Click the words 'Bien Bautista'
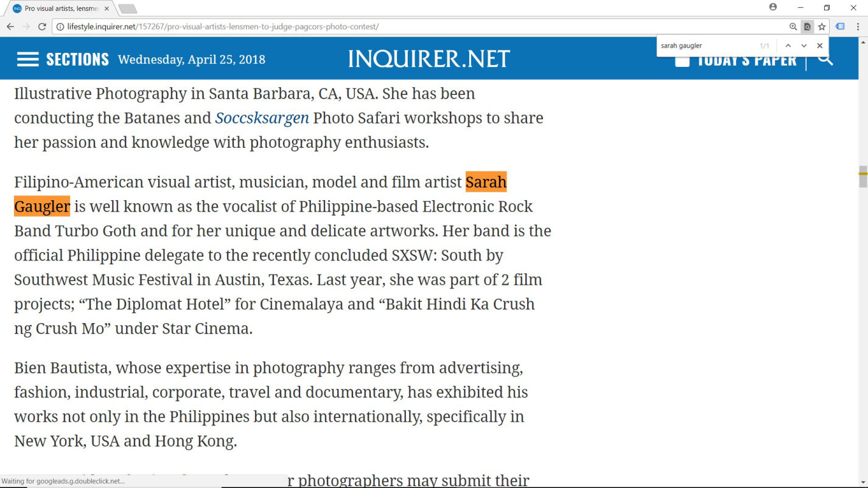This screenshot has width=868, height=488. 61,368
